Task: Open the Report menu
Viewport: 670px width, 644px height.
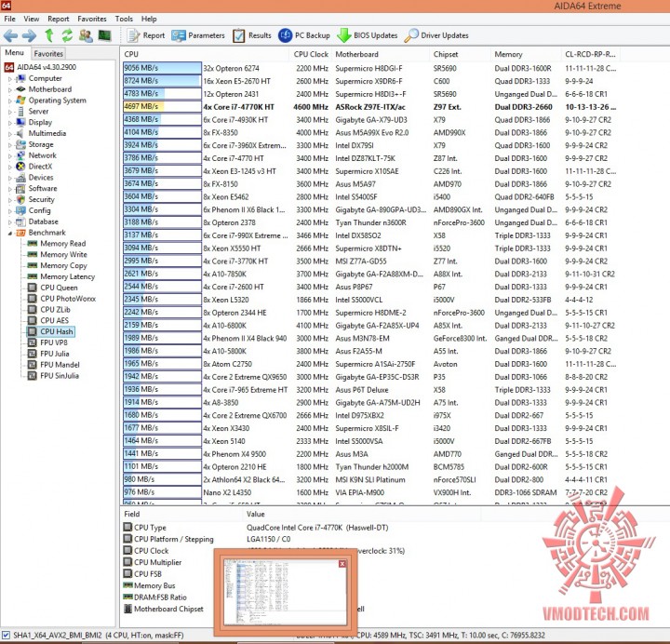Action: pos(58,19)
